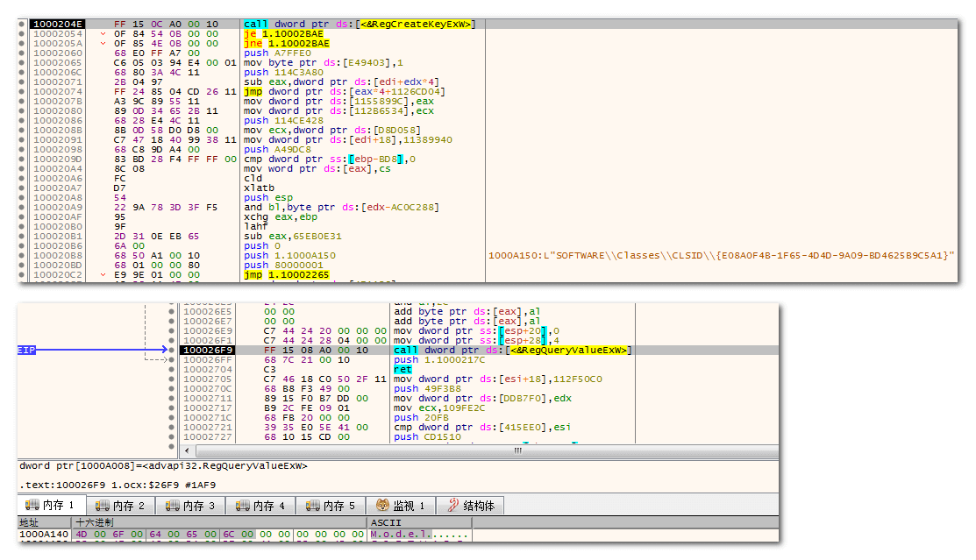
Task: Click opcode bytes 'FF 15 0C A0 00 10'
Action: click(167, 25)
